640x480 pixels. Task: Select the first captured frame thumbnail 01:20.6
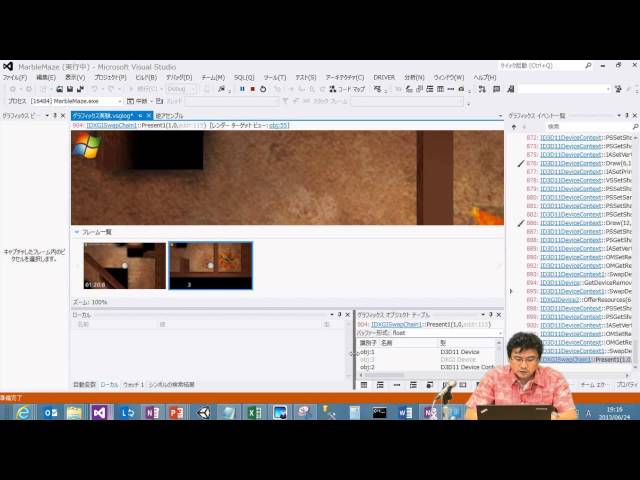point(124,266)
